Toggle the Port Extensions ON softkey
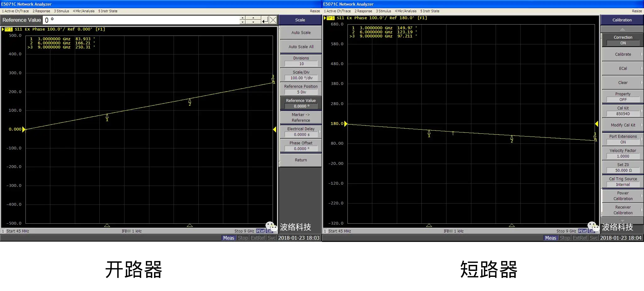Viewport: 644px width, 291px height. [623, 139]
